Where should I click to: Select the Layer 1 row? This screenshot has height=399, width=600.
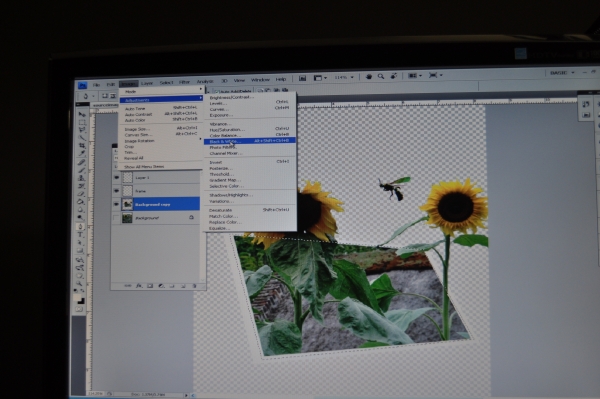[156, 178]
